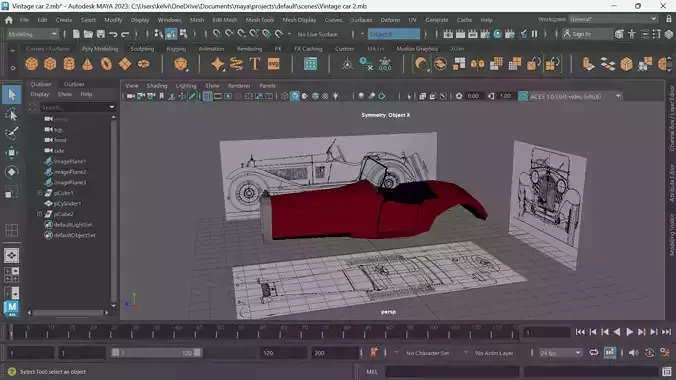Create a polygon cube from shelf
This screenshot has width=676, height=380.
[50, 64]
